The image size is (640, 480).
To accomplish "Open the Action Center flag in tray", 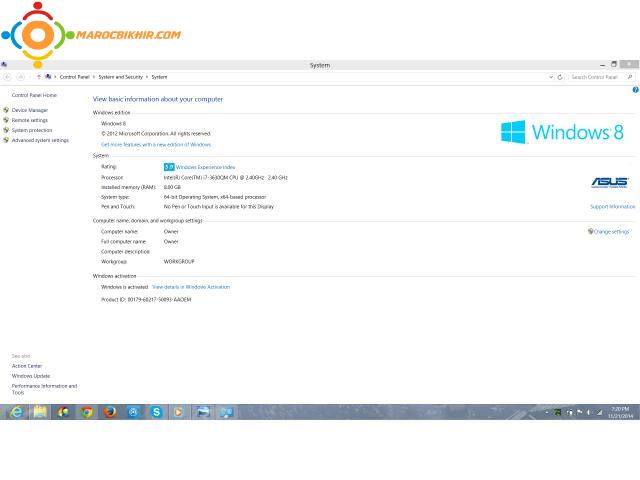I will pos(580,413).
